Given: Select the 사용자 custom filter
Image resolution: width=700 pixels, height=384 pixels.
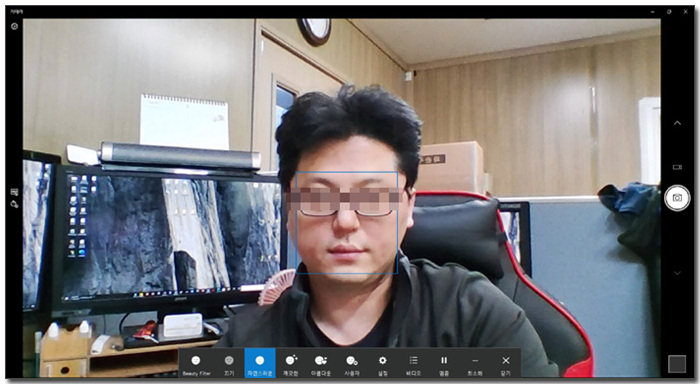Looking at the screenshot, I should 352,364.
